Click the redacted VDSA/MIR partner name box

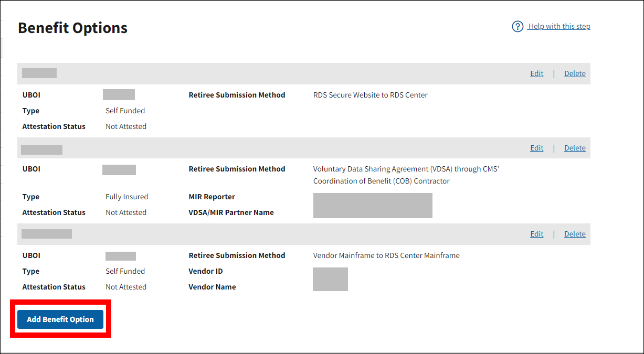[x=373, y=206]
